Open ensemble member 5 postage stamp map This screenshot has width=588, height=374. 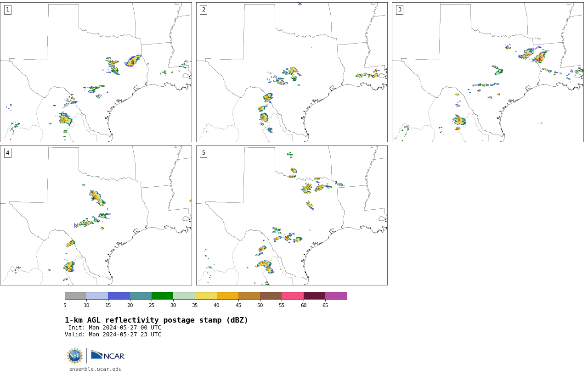(x=292, y=216)
